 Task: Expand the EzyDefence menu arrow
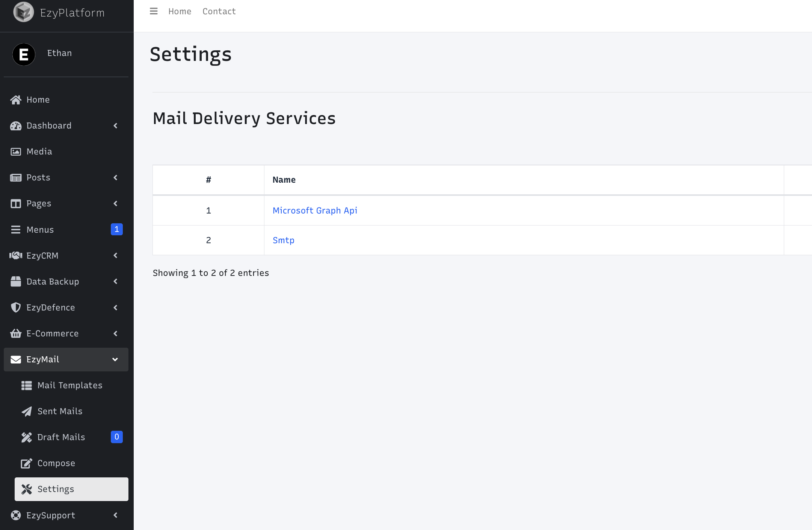(115, 307)
